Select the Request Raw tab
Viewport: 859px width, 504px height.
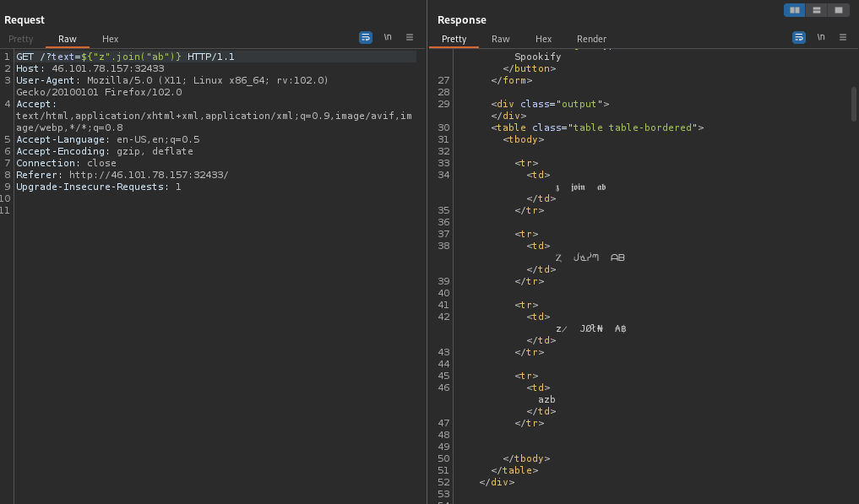(68, 39)
